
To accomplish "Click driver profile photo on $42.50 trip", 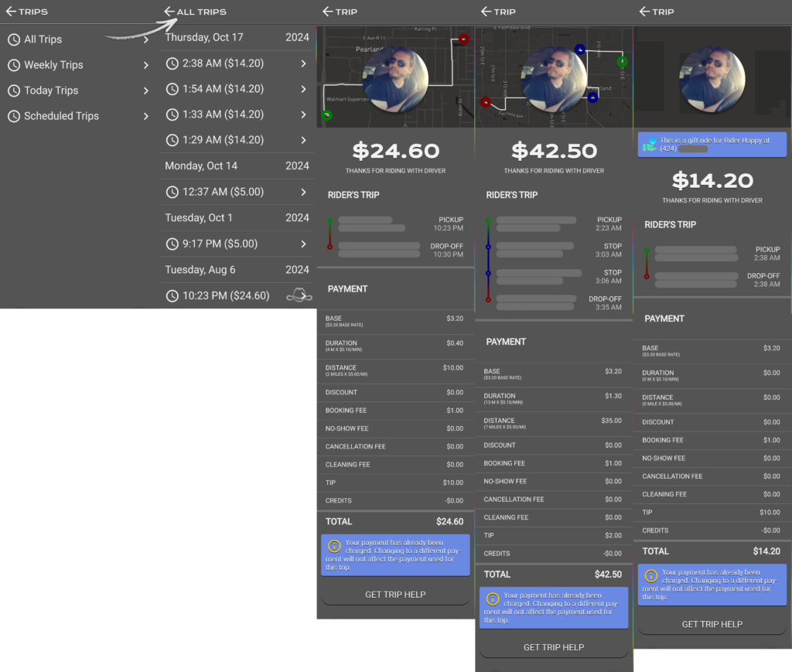I will 554,80.
